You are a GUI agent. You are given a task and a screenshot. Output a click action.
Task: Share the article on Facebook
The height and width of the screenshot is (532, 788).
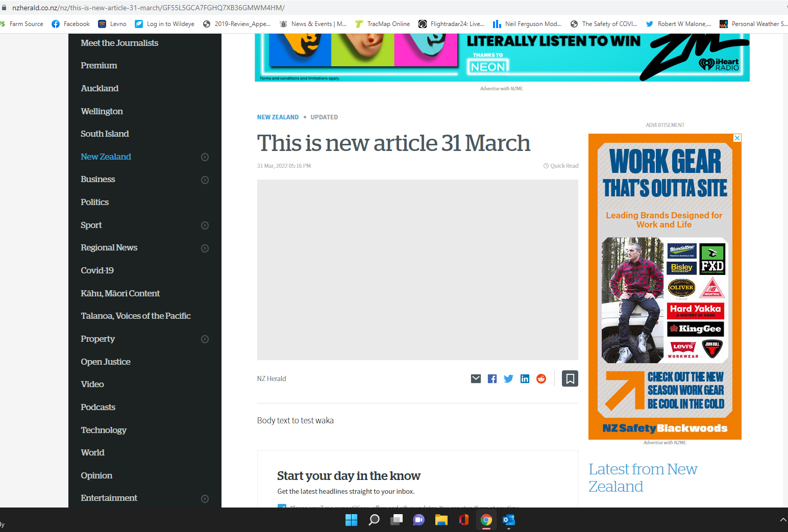coord(492,378)
